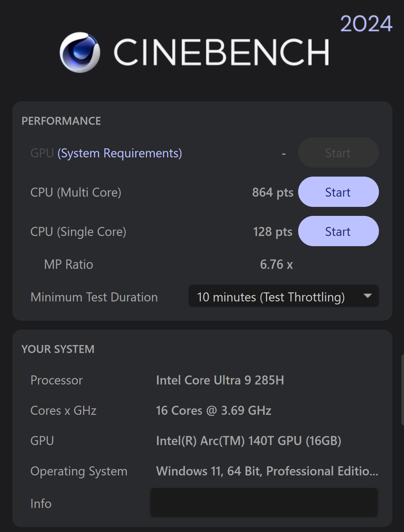Viewport: 404px width, 532px height.
Task: Start the CPU Multi Core benchmark
Action: tap(338, 192)
